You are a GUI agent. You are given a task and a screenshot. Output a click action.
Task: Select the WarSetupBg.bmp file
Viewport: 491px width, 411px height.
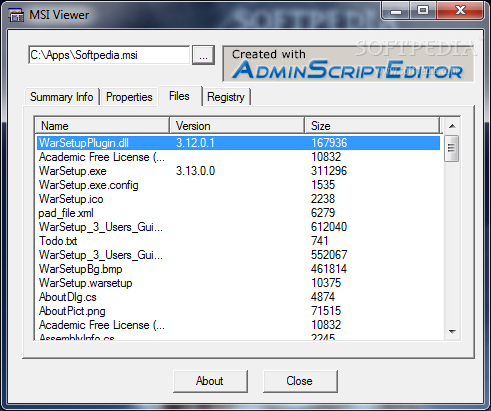click(x=238, y=269)
